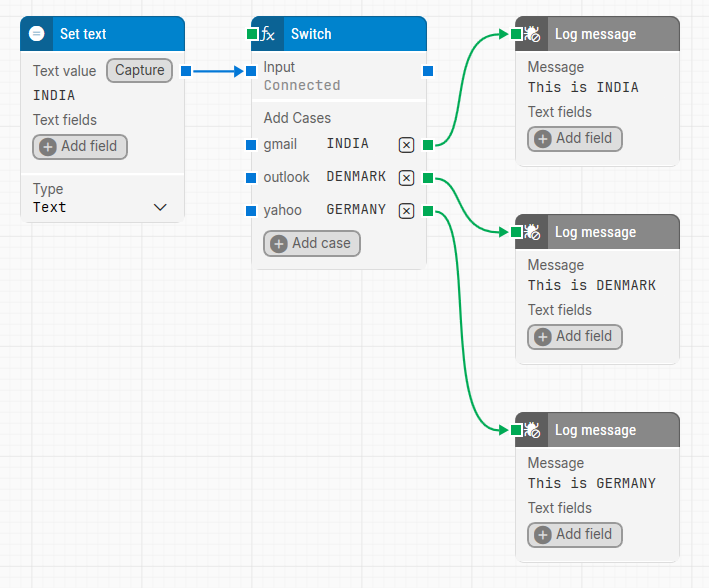Add field to the GERMANY Log message
The image size is (709, 588).
[x=575, y=534]
